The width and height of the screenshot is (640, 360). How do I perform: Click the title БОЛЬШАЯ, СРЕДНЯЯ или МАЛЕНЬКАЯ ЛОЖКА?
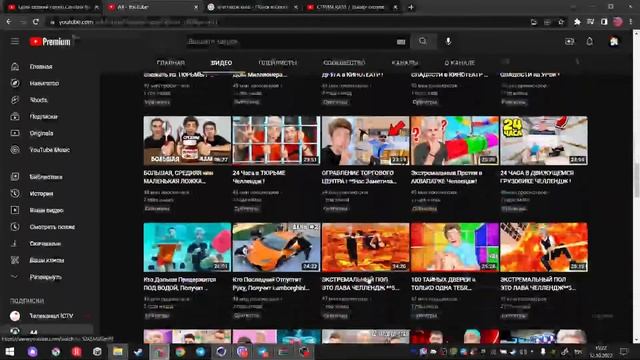click(x=178, y=177)
